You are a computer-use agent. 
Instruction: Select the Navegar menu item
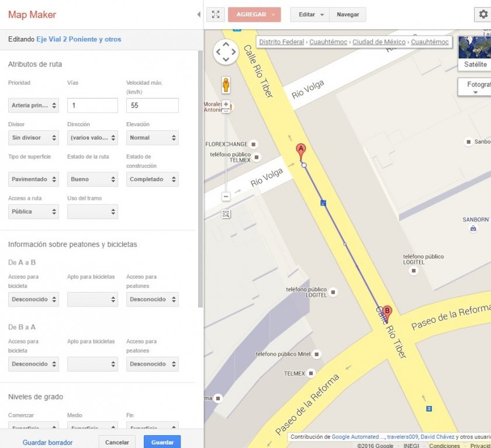(348, 14)
